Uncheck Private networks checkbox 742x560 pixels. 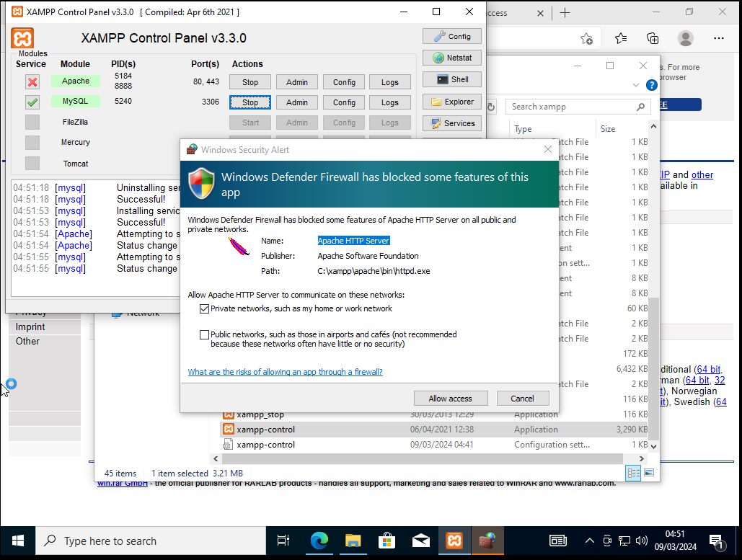[x=205, y=308]
